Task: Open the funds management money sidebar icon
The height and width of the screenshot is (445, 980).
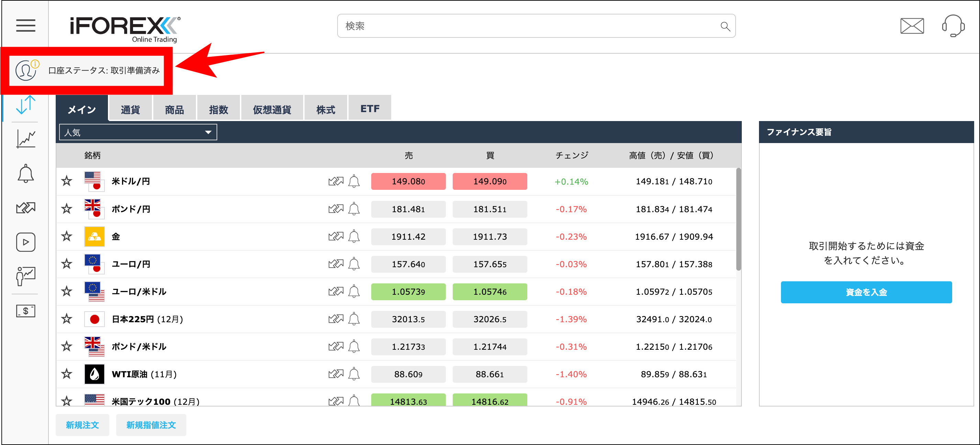Action: click(x=25, y=311)
